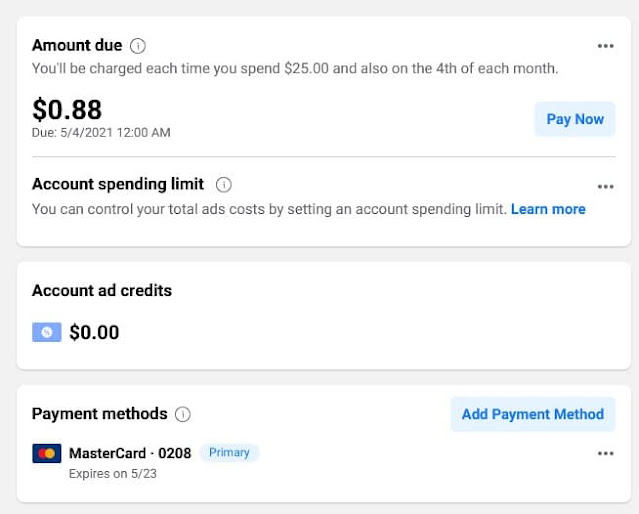Click the ad credits coupon icon
The image size is (639, 514).
[47, 332]
